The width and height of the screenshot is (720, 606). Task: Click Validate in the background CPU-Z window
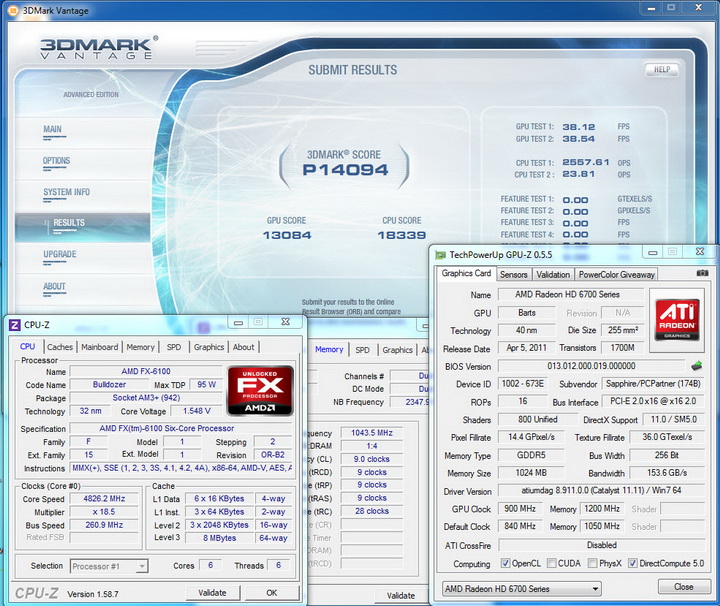400,595
